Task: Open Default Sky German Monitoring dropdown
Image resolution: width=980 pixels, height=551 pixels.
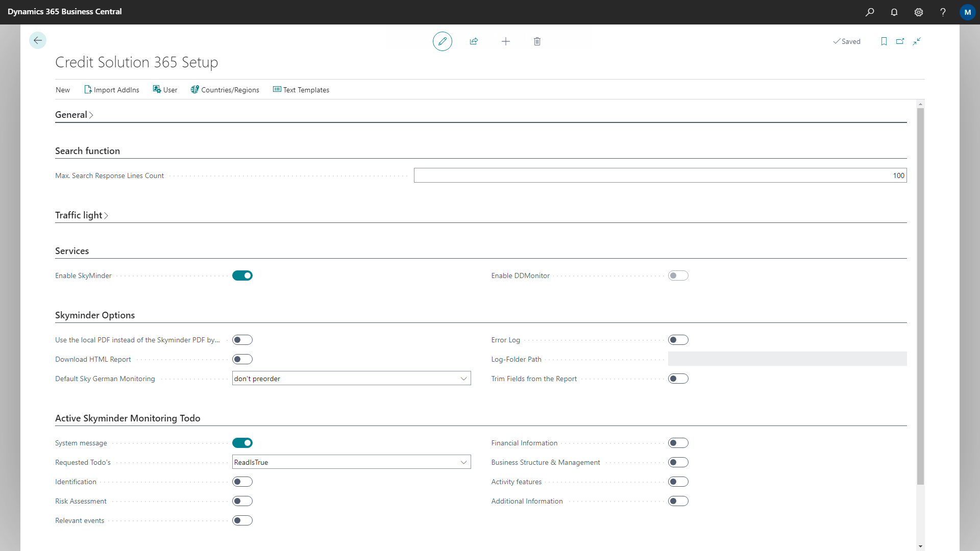Action: (352, 379)
